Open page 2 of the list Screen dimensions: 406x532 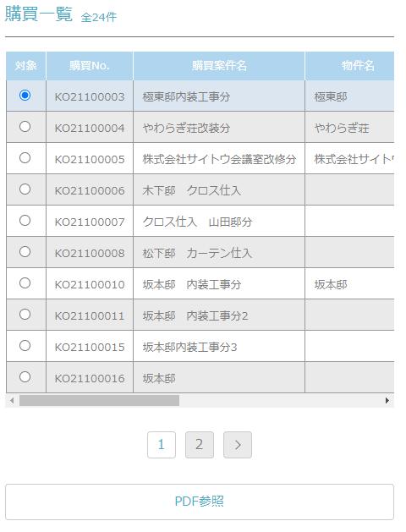point(200,445)
